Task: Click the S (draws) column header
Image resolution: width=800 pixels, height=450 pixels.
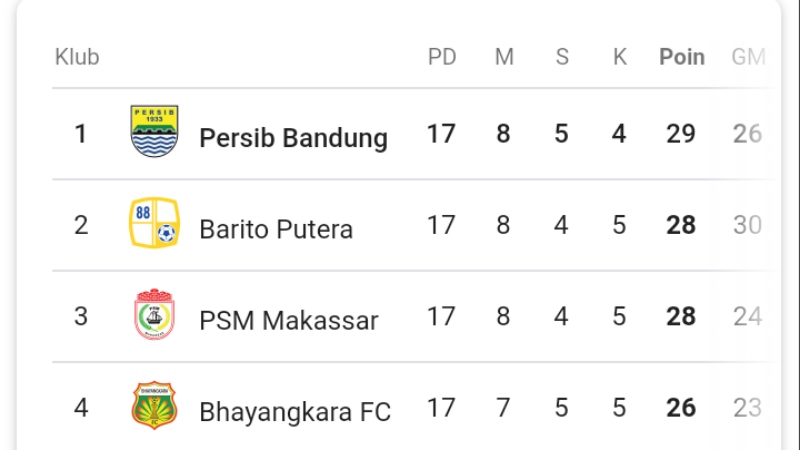Action: pyautogui.click(x=562, y=57)
